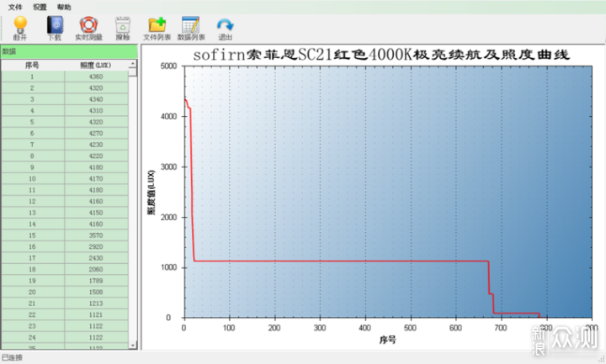Click sequence number 12 in table
Image resolution: width=606 pixels, height=364 pixels.
pos(32,201)
